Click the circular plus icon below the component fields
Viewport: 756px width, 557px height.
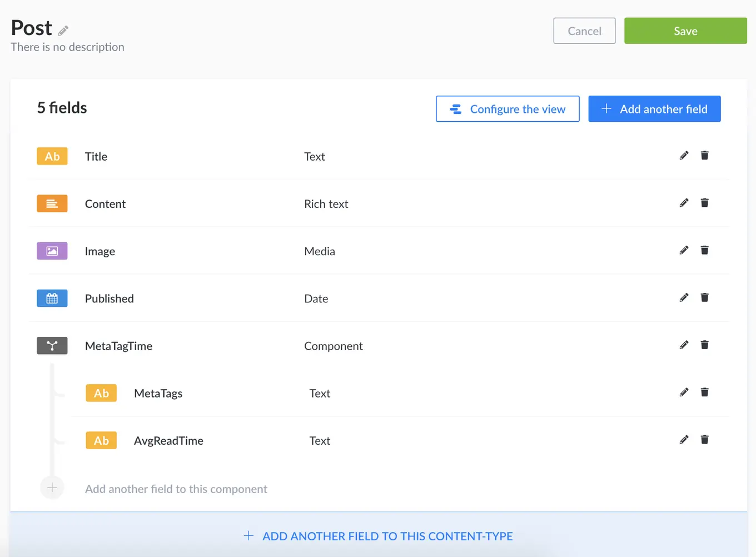pyautogui.click(x=52, y=488)
